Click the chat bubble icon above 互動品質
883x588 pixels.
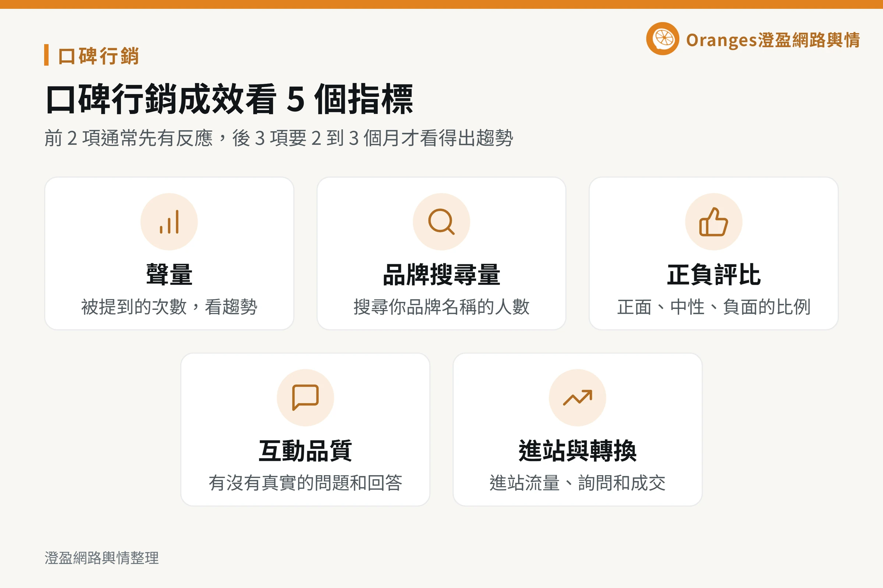pyautogui.click(x=305, y=398)
